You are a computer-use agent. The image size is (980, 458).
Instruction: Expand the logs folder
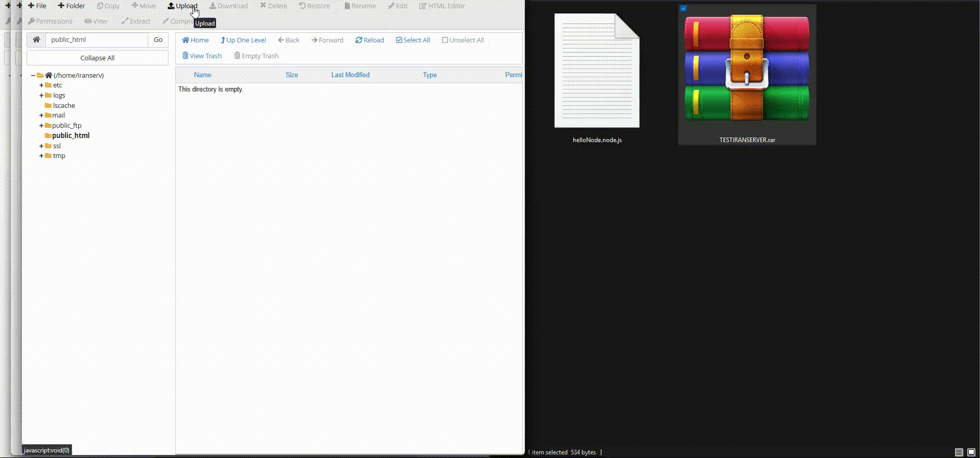click(41, 96)
